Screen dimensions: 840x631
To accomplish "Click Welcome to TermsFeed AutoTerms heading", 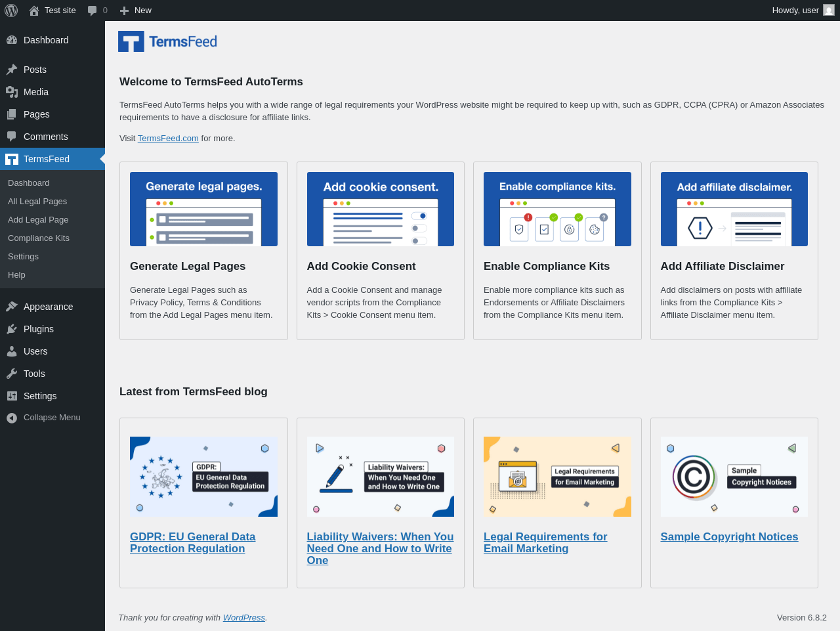I will click(x=211, y=82).
